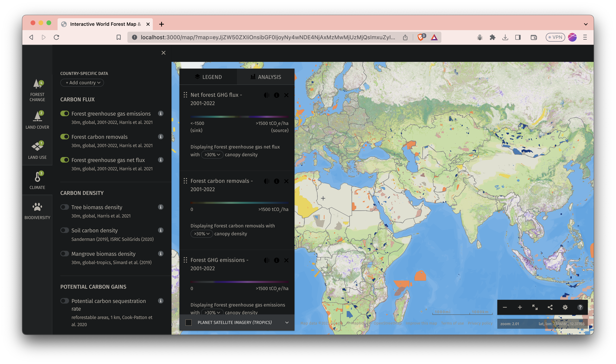Open canopy density dropdown for net flux
This screenshot has width=616, height=364.
click(212, 155)
